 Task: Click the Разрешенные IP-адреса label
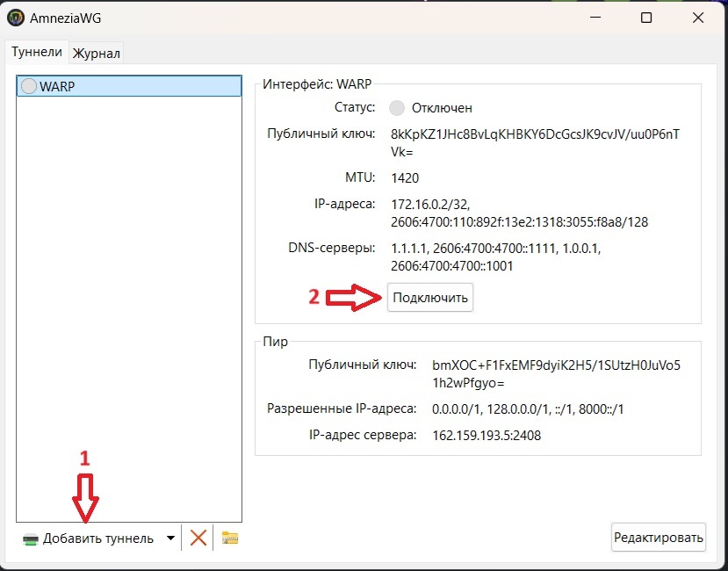[x=342, y=408]
